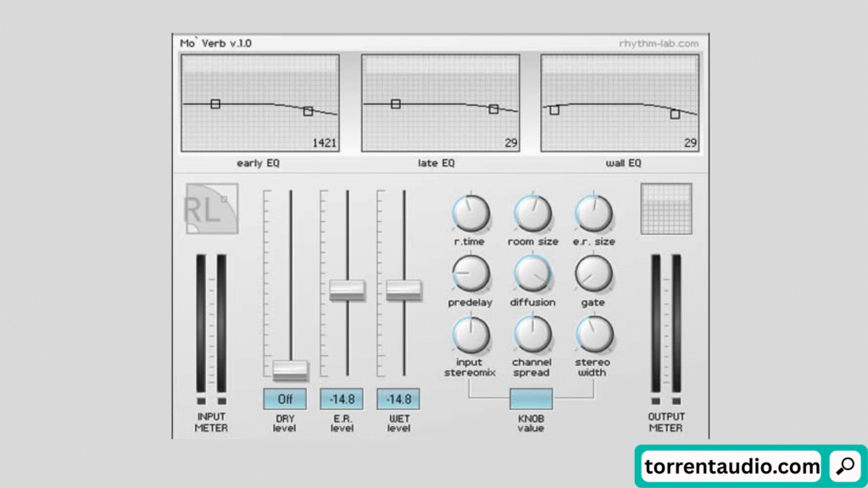Click the grid display above output meter

click(665, 208)
